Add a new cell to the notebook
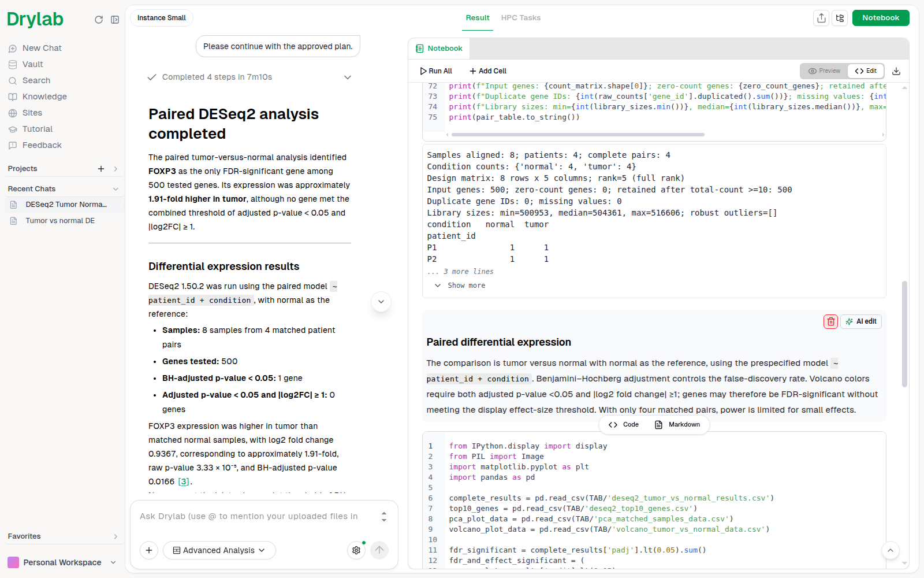The height and width of the screenshot is (578, 924). [488, 71]
